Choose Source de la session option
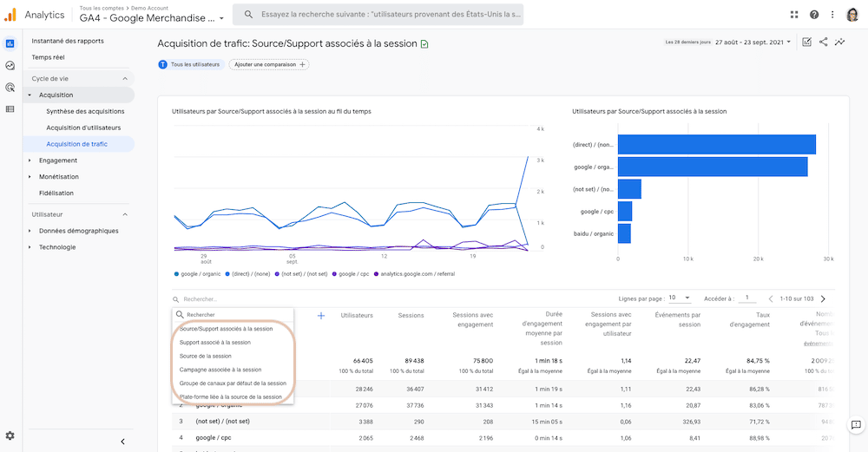Viewport: 868px width, 452px height. tap(206, 357)
